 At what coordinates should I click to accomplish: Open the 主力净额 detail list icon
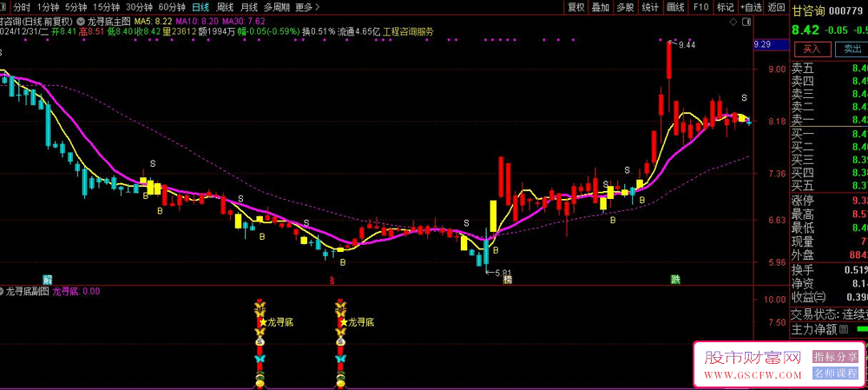(844, 329)
